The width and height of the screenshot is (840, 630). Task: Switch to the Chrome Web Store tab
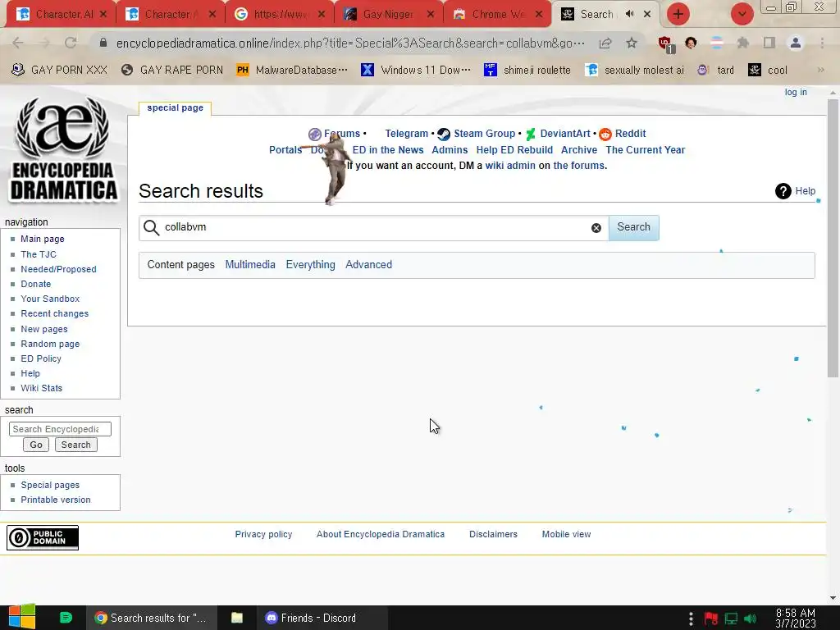tap(496, 14)
